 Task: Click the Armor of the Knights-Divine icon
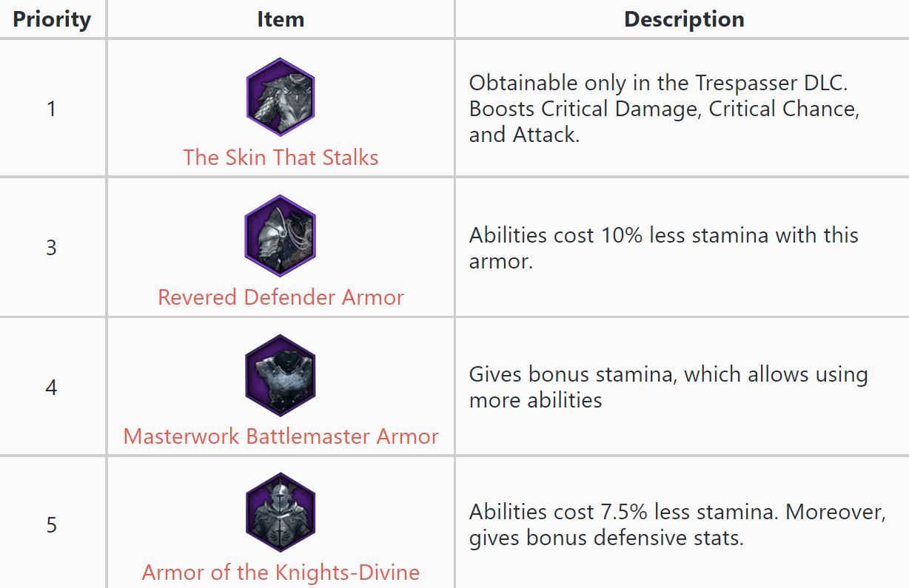(281, 513)
